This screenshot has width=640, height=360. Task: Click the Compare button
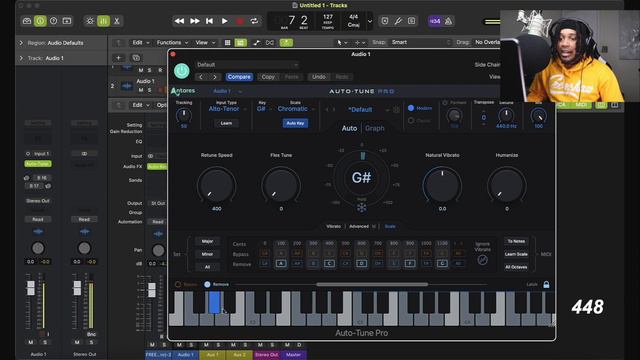[x=239, y=77]
